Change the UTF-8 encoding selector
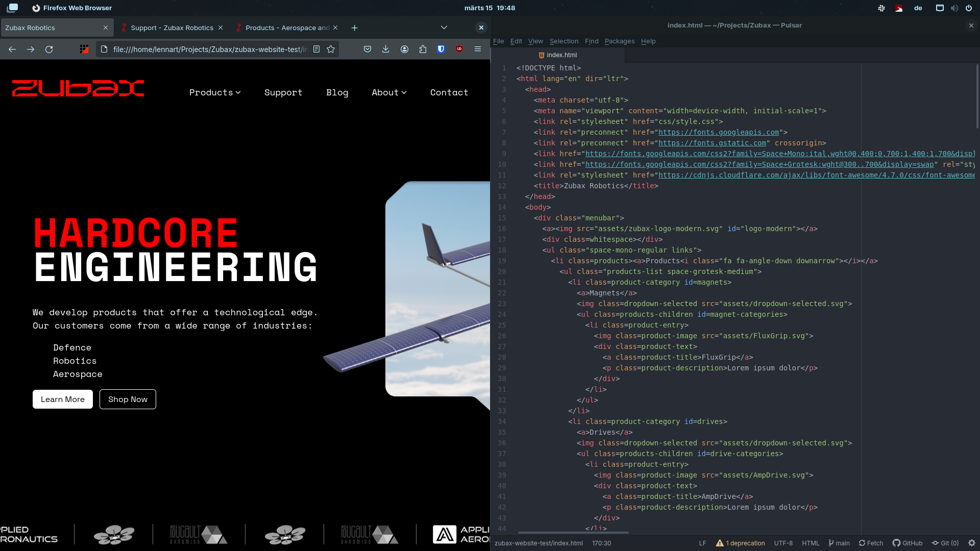The image size is (980, 551). [783, 543]
